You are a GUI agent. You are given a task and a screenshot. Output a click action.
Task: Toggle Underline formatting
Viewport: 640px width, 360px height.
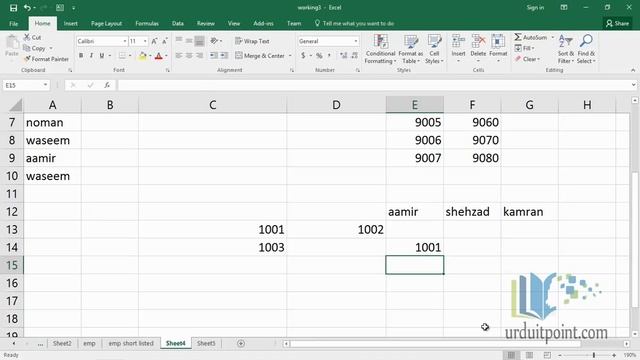point(102,56)
